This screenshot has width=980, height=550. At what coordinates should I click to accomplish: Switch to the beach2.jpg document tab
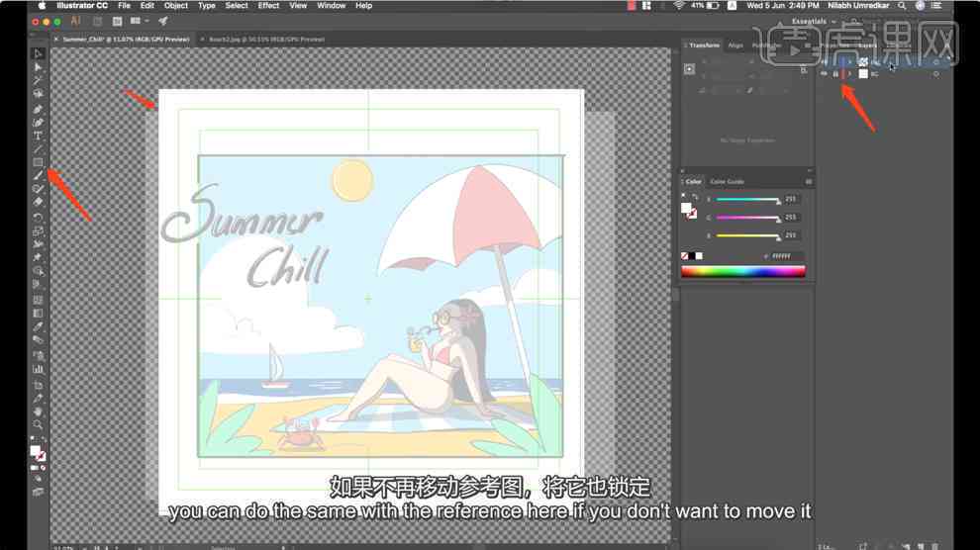(267, 40)
